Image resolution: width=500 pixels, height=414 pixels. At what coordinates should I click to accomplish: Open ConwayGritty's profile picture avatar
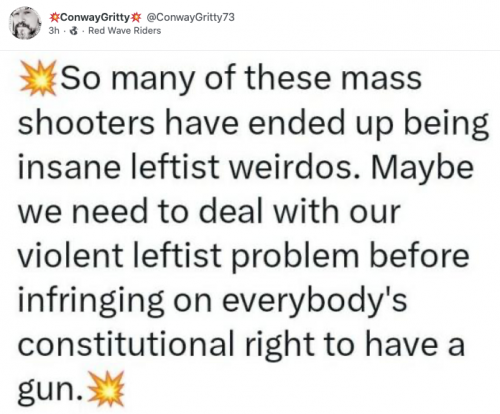point(25,23)
